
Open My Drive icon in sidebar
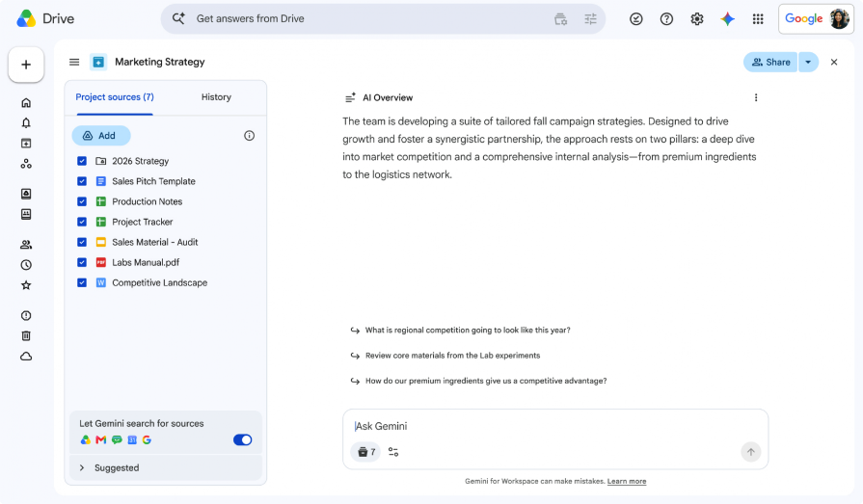coord(26,194)
